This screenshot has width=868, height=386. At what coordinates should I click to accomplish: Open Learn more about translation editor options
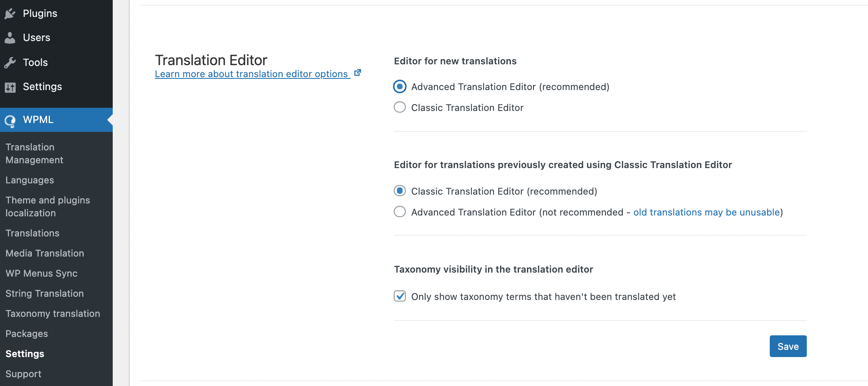(252, 74)
